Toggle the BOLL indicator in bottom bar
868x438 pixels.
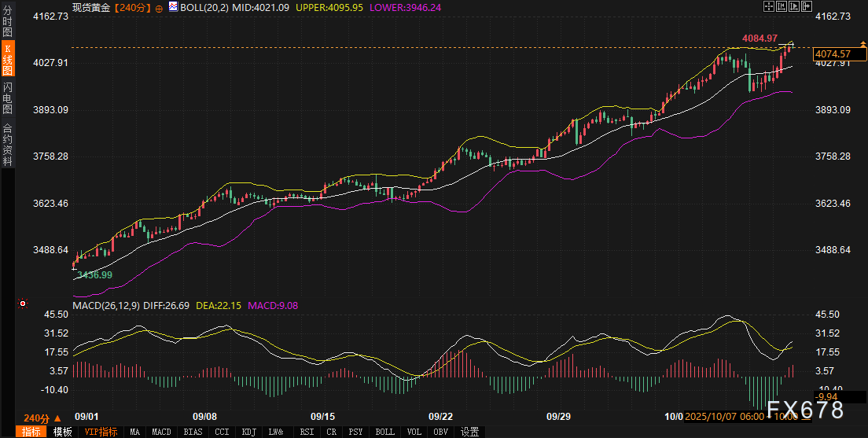click(x=384, y=432)
